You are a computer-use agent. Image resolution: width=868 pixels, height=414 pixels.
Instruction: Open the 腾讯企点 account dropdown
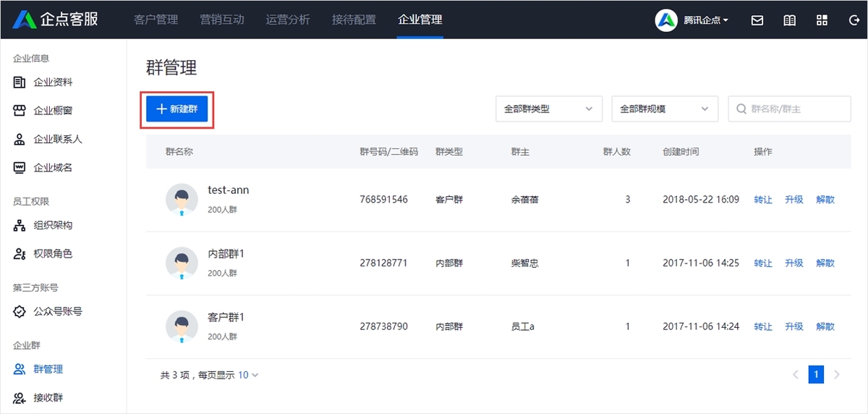[x=693, y=20]
